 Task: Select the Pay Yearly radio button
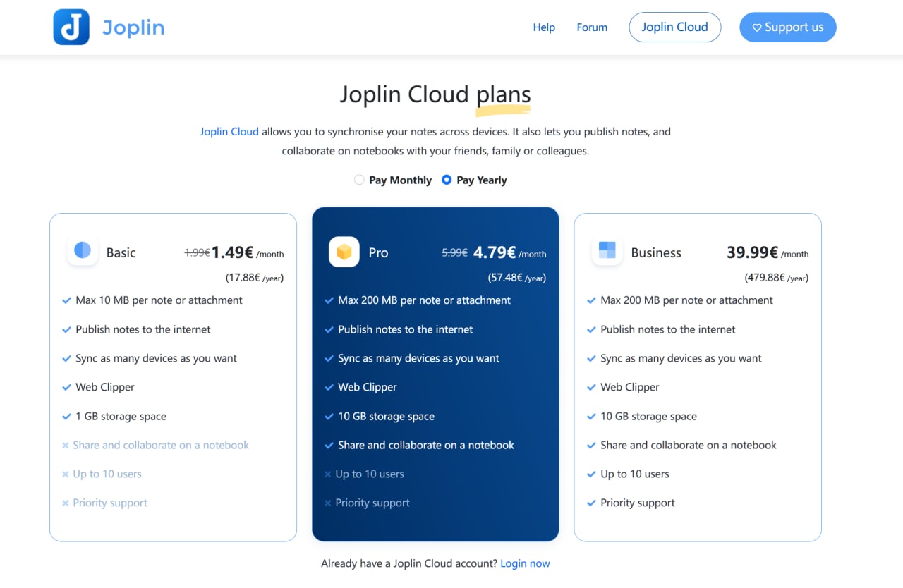point(447,180)
